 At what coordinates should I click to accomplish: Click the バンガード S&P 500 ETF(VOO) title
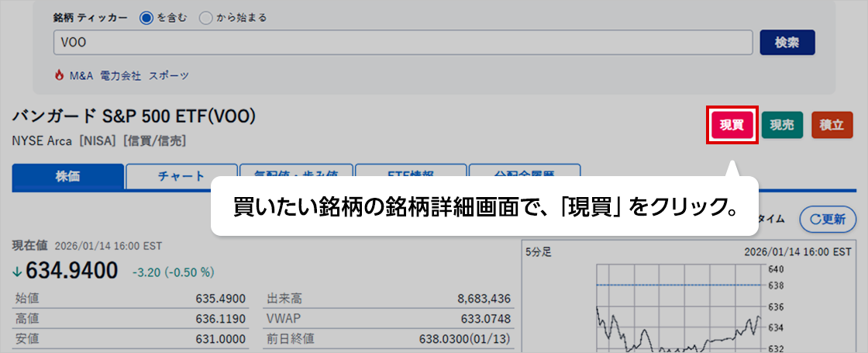133,117
